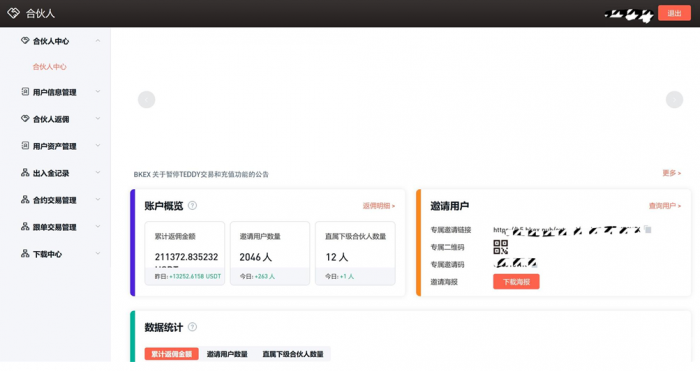Click the 专属邀请码 label
Image resolution: width=700 pixels, height=371 pixels.
point(447,264)
